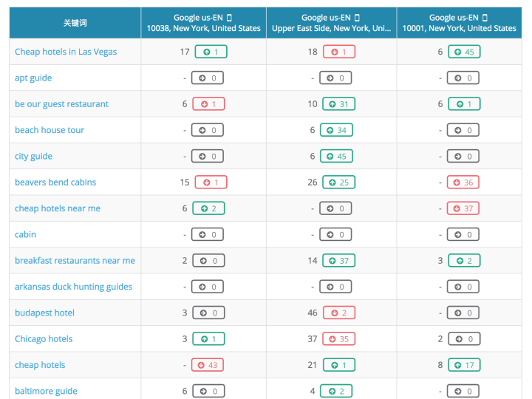Image resolution: width=532 pixels, height=399 pixels.
Task: Click the gray 0 change badge for apt guide in the 10038 column
Action: coord(208,78)
